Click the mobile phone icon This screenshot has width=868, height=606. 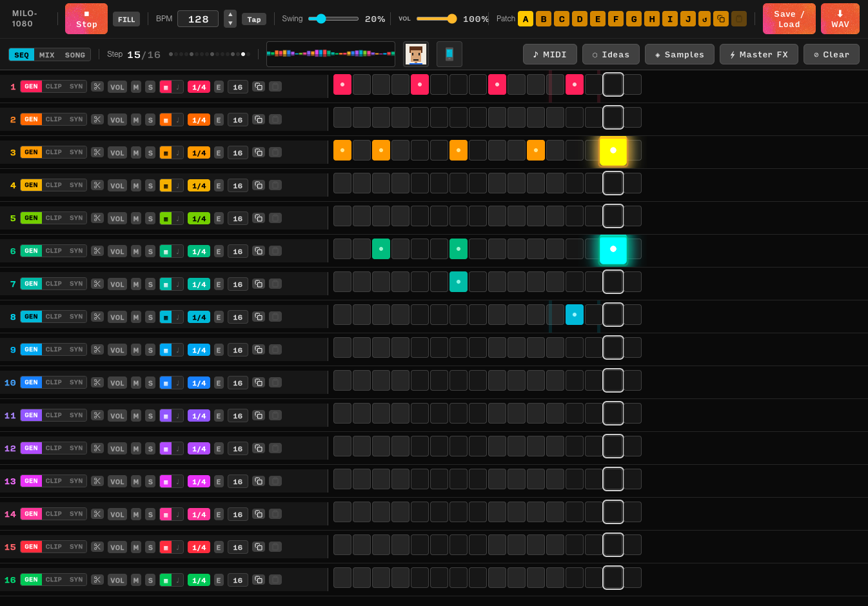click(449, 55)
